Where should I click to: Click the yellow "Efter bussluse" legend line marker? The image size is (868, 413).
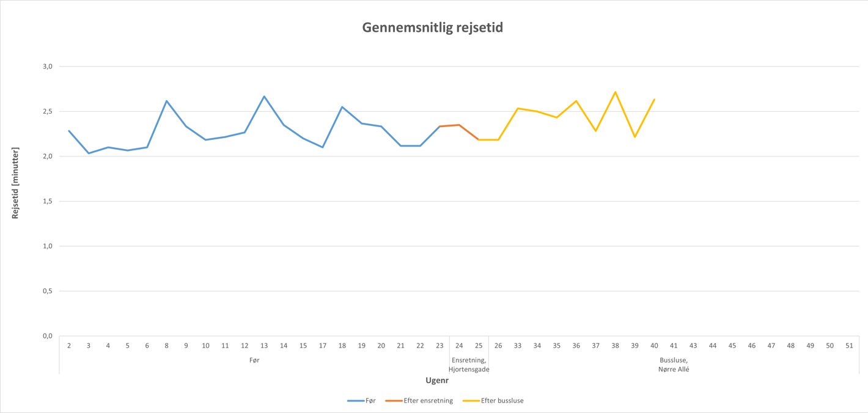471,401
